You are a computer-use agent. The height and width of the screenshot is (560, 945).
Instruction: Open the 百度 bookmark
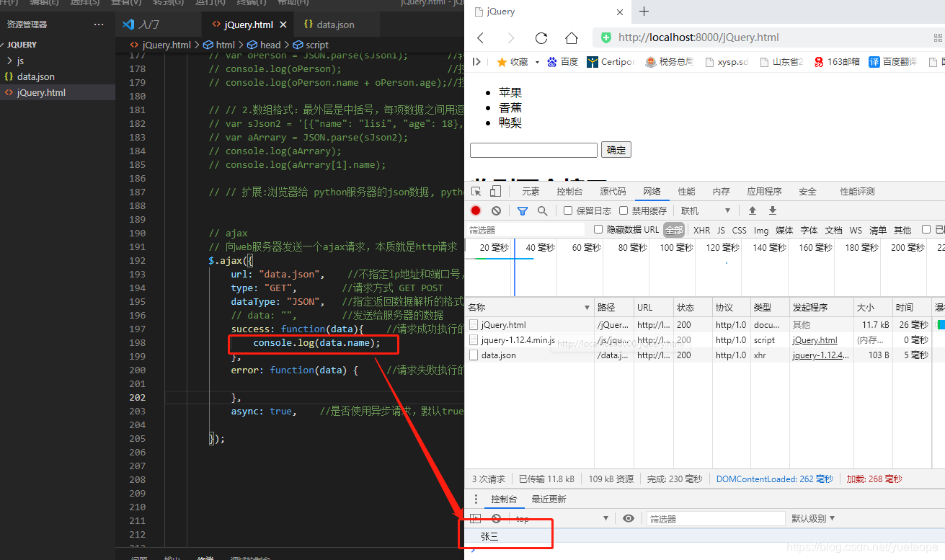tap(562, 62)
